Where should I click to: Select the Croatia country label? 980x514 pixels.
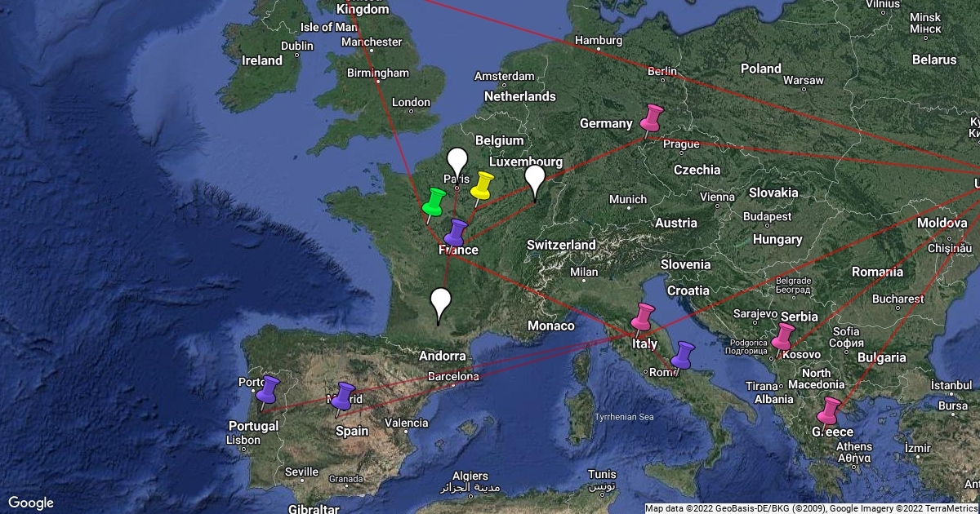point(688,290)
